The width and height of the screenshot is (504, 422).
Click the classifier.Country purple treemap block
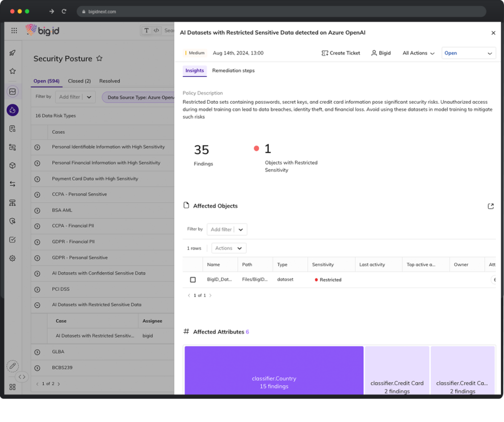click(x=274, y=370)
